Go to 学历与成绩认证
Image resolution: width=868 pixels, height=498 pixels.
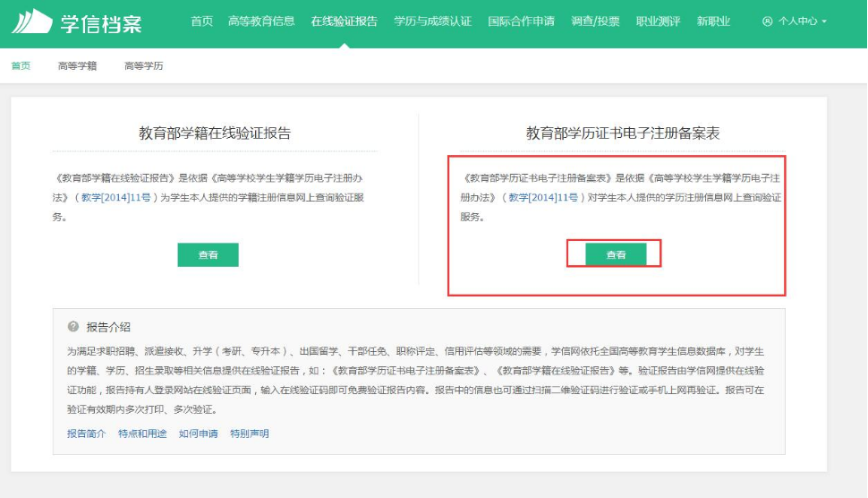click(432, 21)
